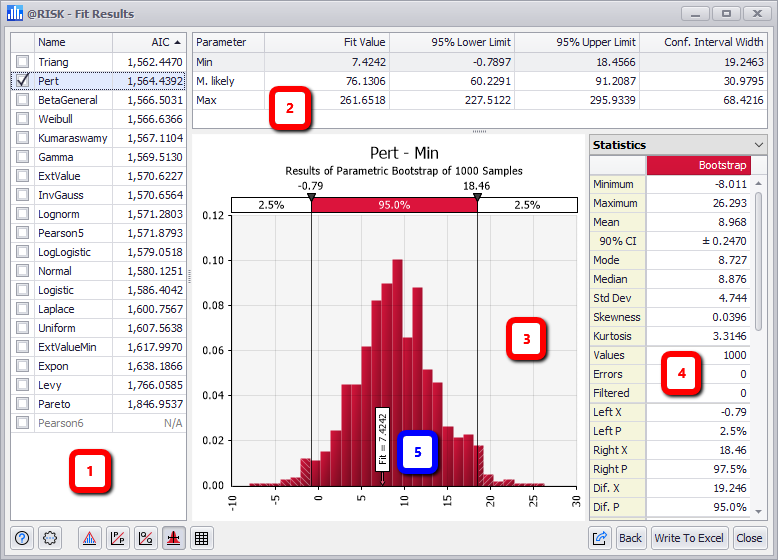Select the Max parameter row
Screen dimensions: 778x560
228,100
